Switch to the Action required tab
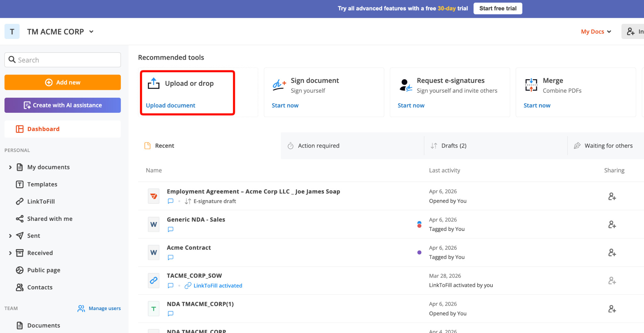This screenshot has height=333, width=644. coord(352,146)
